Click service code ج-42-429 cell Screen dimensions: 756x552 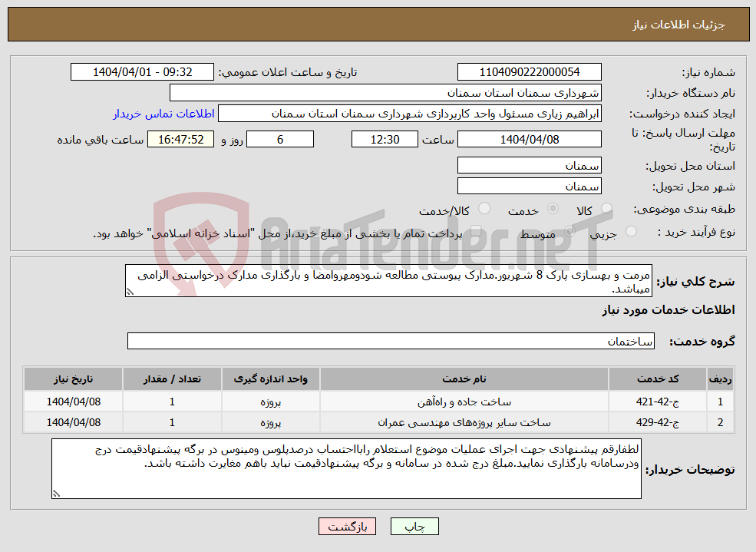point(658,422)
